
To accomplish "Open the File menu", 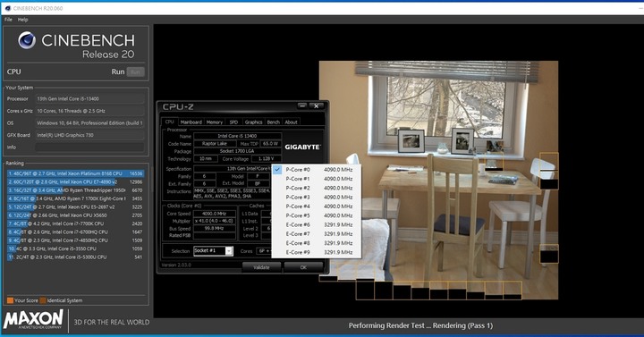I will tap(8, 20).
